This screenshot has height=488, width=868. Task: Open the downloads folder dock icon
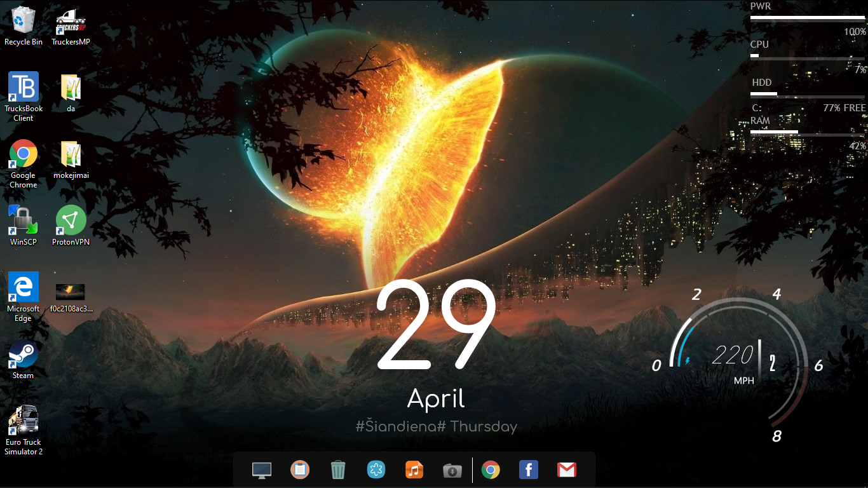pyautogui.click(x=452, y=471)
